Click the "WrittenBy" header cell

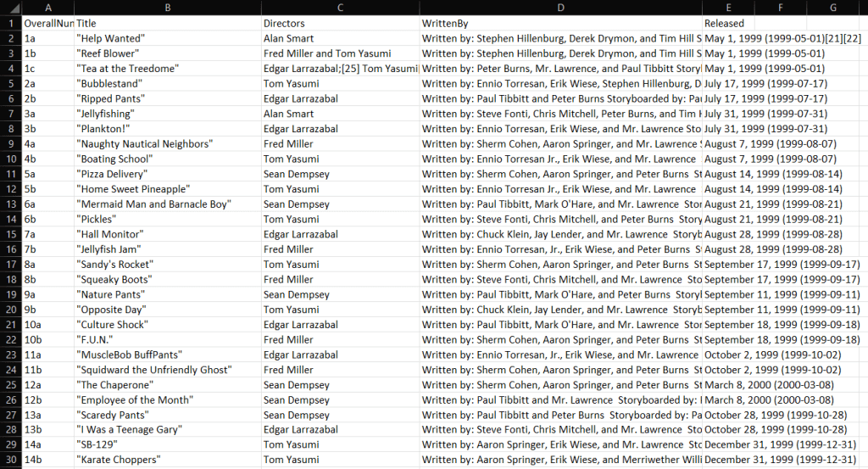(561, 24)
